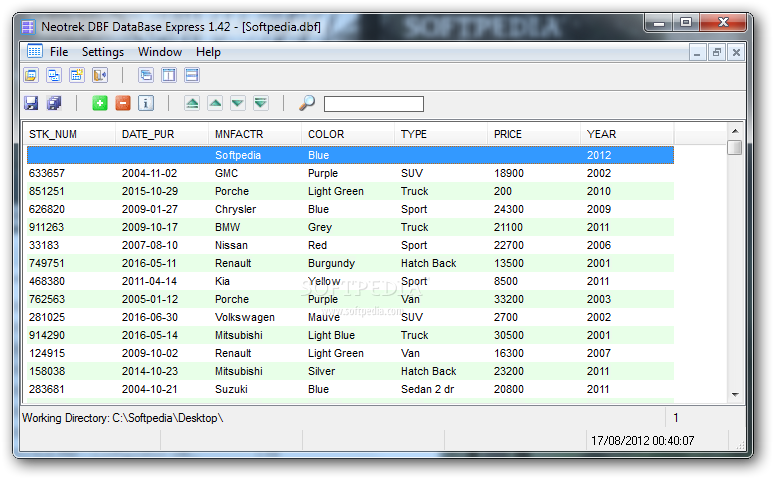The width and height of the screenshot is (774, 479).
Task: Click the vertical scrollbar thumb
Action: click(735, 147)
